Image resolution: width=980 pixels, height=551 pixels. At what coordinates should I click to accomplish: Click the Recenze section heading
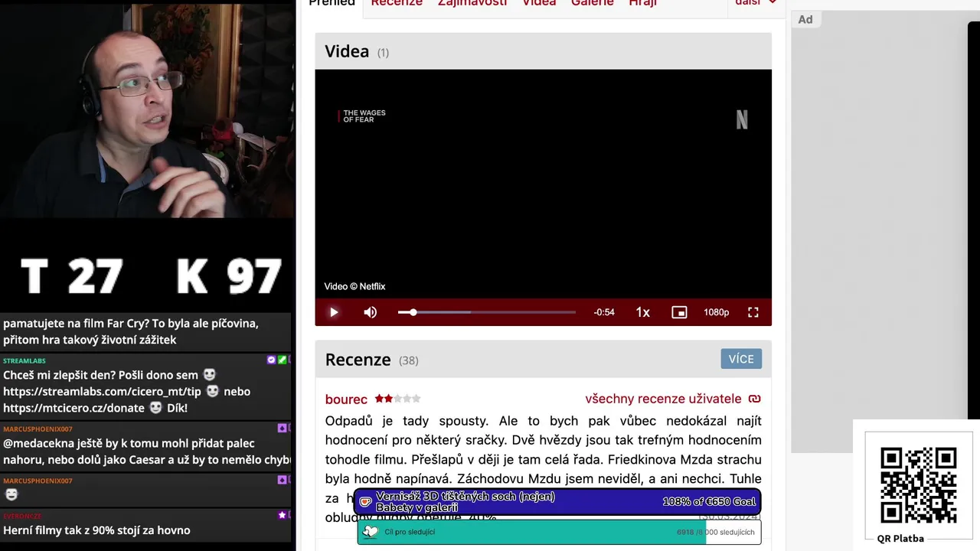pyautogui.click(x=358, y=360)
